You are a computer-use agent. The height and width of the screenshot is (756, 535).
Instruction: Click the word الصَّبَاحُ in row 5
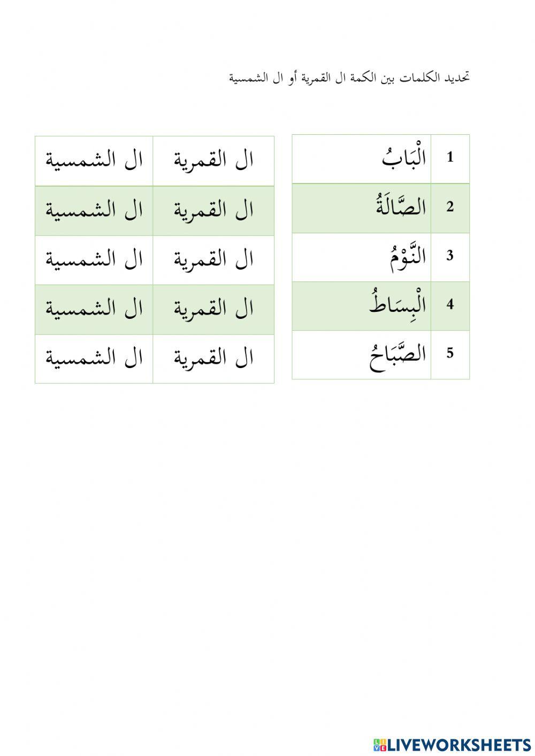click(x=398, y=354)
